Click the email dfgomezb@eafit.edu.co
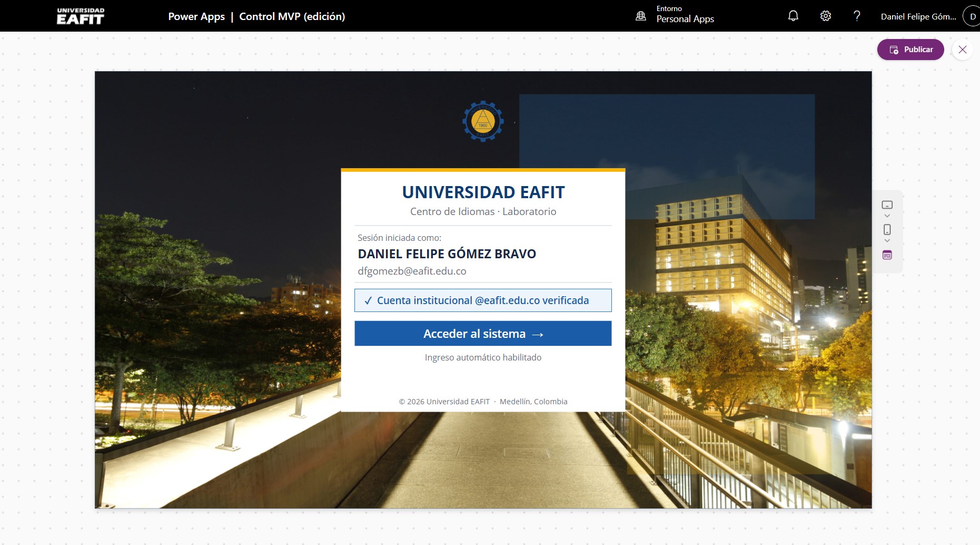 coord(412,271)
